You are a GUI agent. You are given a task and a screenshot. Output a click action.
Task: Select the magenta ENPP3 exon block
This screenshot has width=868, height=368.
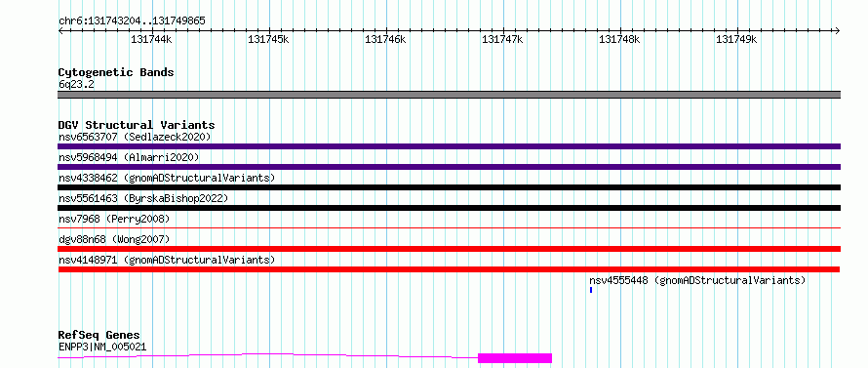515,358
